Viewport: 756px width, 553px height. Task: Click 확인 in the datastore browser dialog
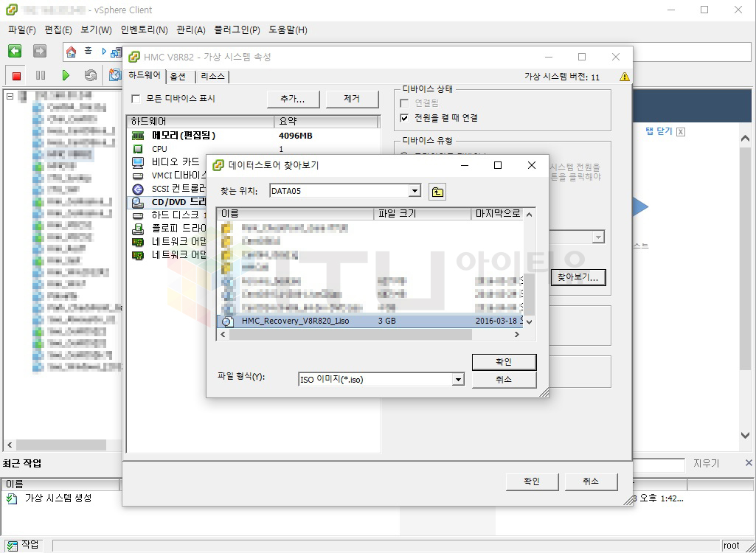pyautogui.click(x=504, y=362)
